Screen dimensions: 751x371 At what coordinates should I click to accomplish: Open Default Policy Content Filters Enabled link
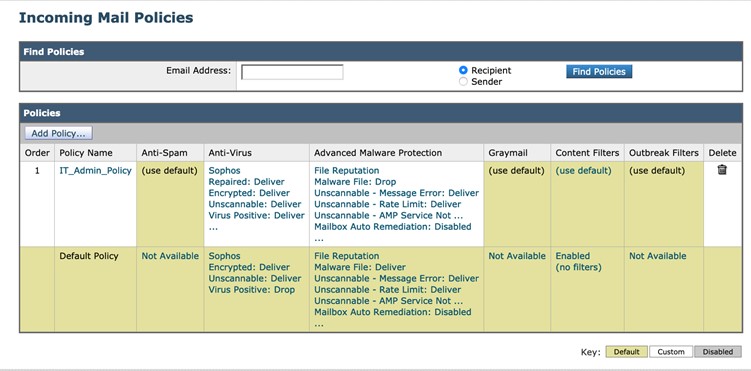pos(573,256)
